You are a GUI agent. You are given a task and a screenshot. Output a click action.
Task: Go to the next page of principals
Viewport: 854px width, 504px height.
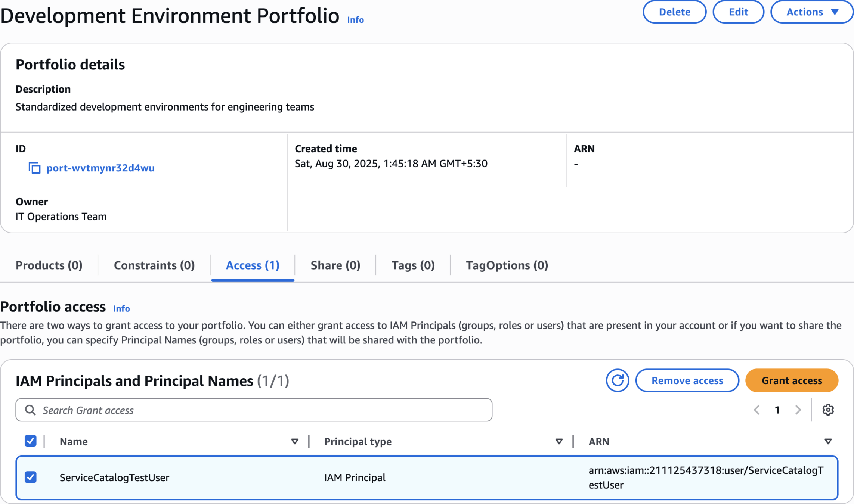(x=798, y=410)
